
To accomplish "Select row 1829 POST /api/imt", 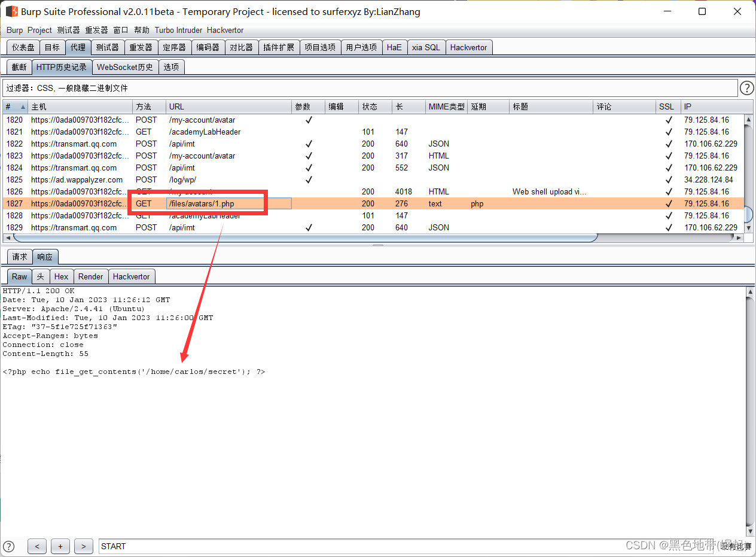I will tap(373, 227).
